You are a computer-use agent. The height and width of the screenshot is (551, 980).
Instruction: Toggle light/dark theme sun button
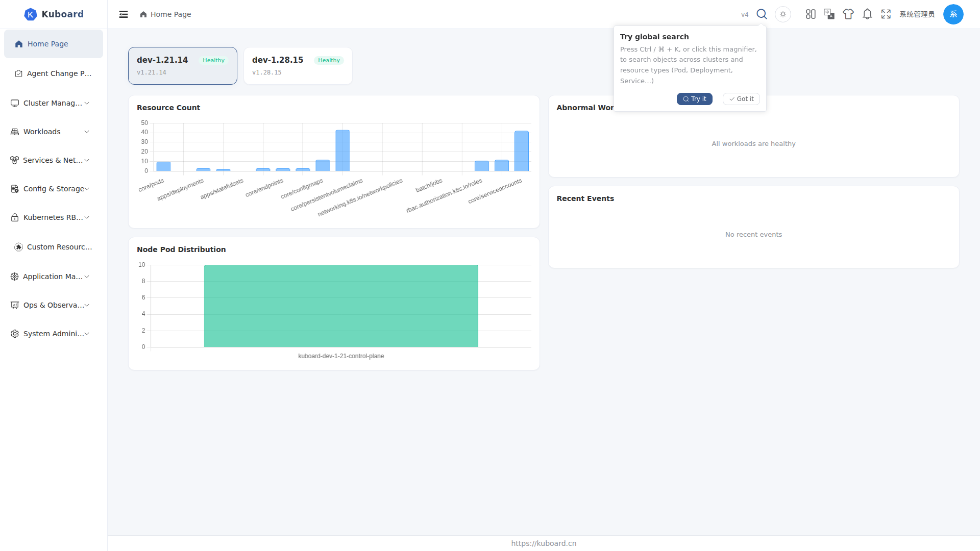click(783, 14)
